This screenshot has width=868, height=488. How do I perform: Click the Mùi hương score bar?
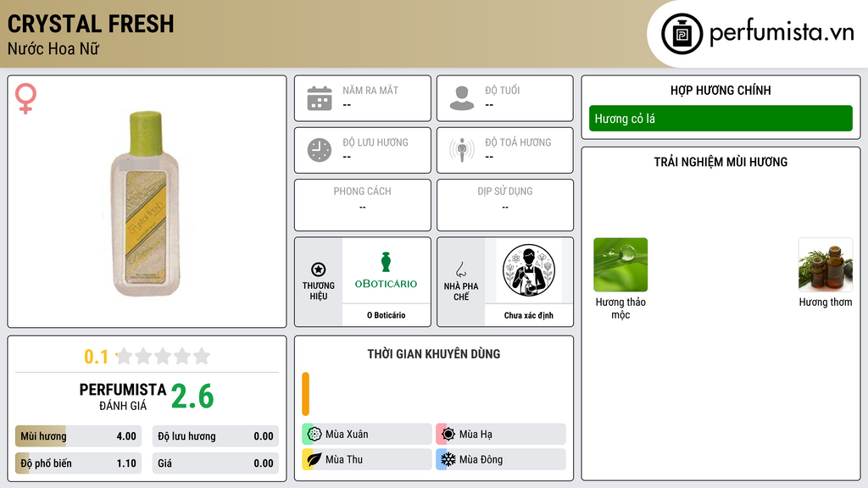point(78,436)
